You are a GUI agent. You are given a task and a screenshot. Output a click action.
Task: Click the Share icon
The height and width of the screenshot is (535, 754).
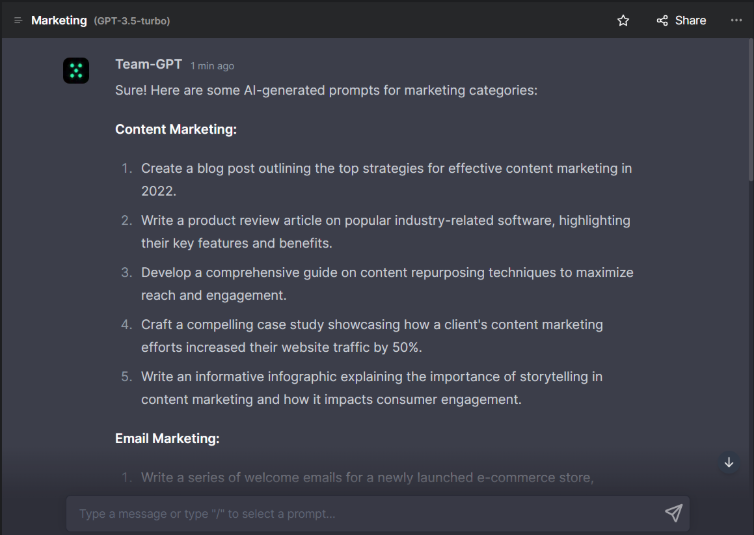pos(662,20)
